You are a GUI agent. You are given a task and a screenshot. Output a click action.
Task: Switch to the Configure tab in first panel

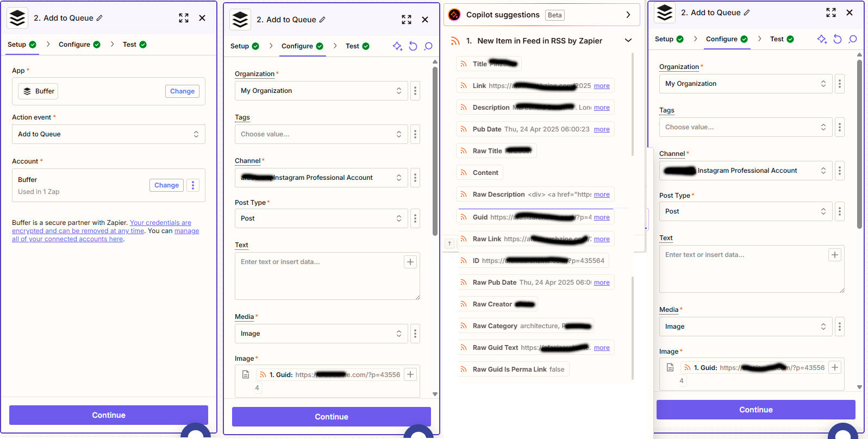pos(79,45)
